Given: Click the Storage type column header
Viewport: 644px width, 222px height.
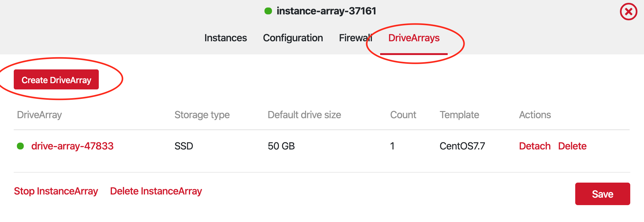Looking at the screenshot, I should pos(202,115).
